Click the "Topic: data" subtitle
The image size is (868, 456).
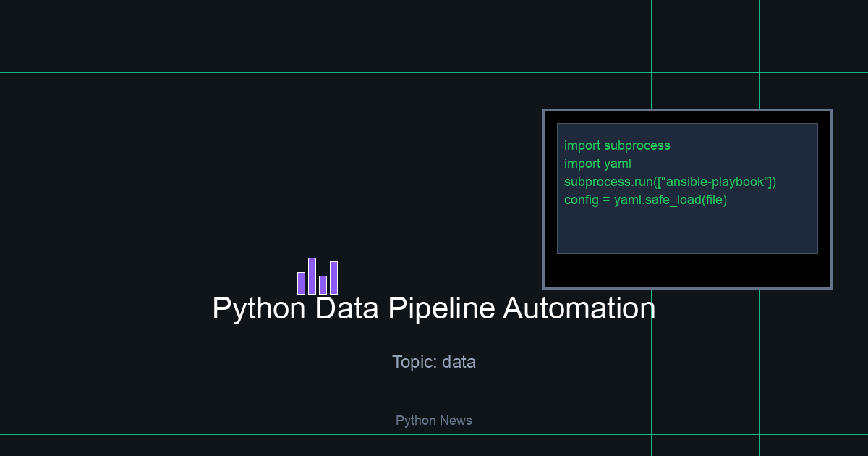tap(434, 361)
